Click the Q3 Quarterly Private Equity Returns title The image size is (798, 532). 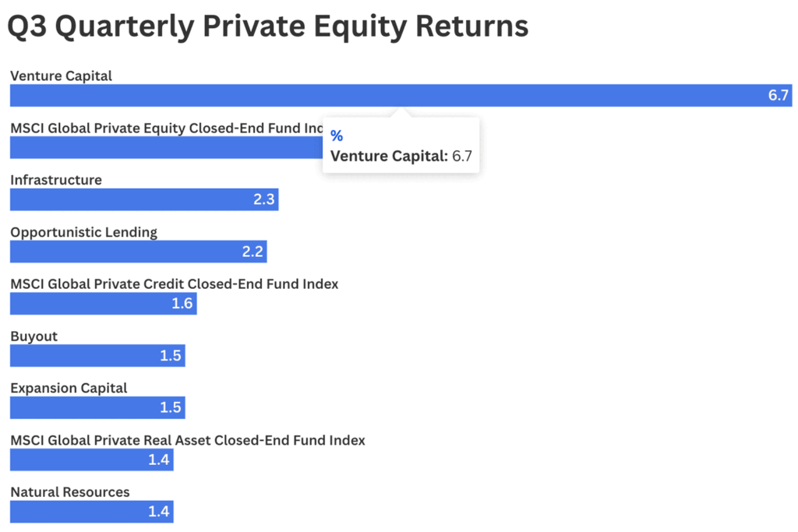tap(267, 26)
